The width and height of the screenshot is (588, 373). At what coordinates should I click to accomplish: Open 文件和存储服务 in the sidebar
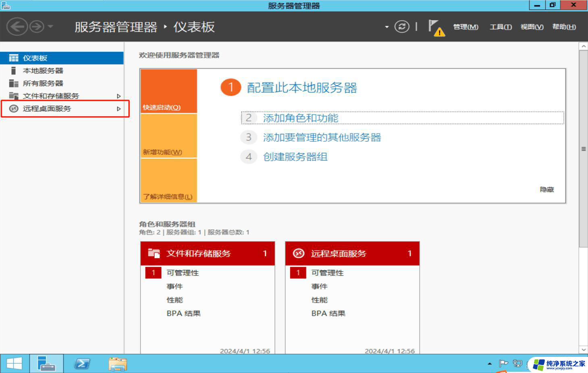point(62,96)
